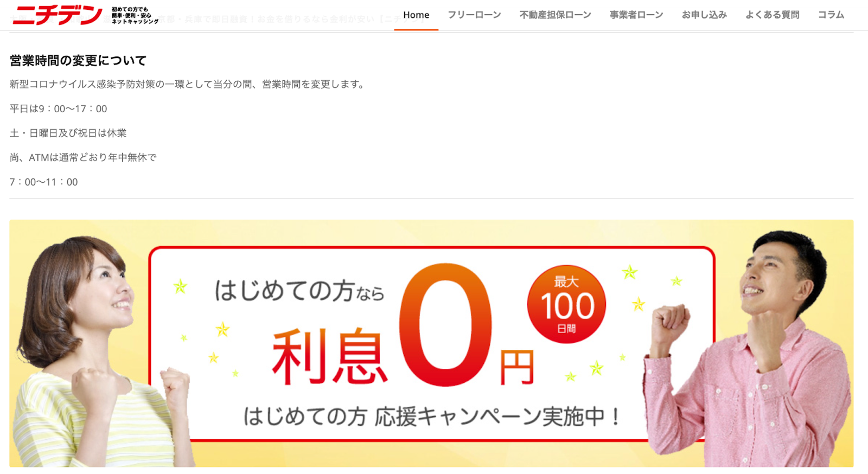Open 不動産担保ローン menu link
Screen dimensions: 868x474
click(x=555, y=15)
